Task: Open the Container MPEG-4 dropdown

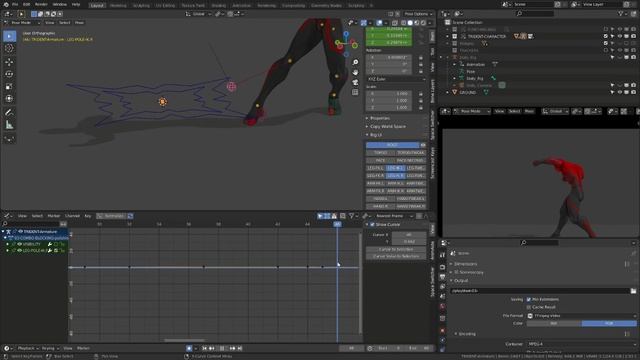Action: click(582, 344)
